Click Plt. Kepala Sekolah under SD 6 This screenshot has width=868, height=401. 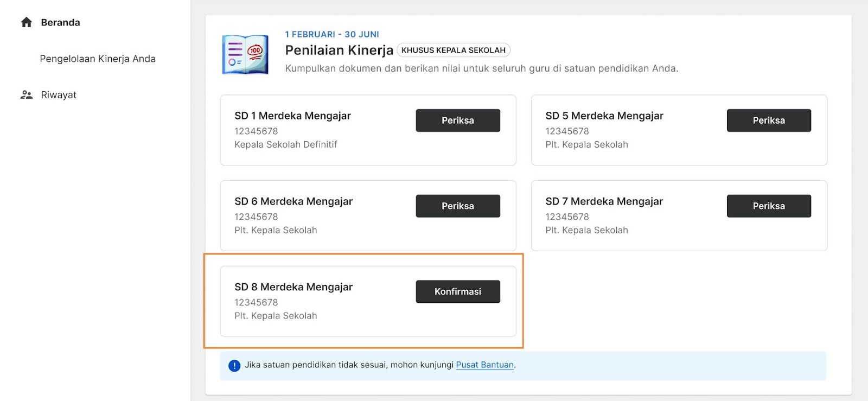pos(276,230)
